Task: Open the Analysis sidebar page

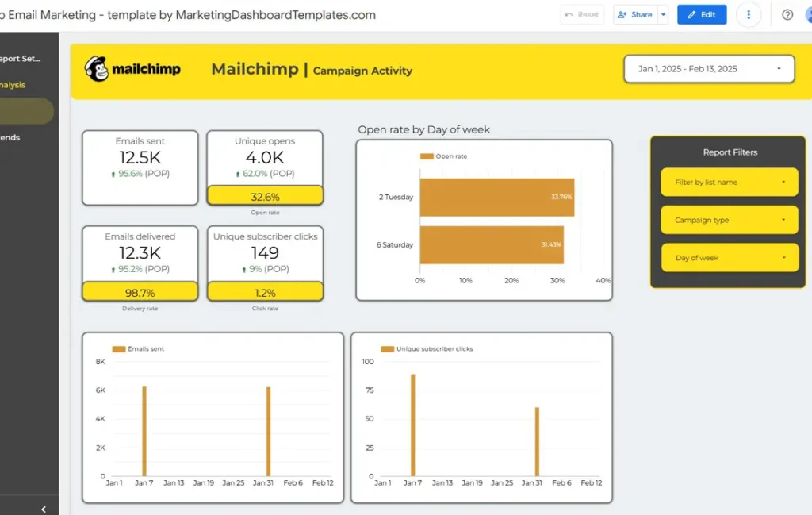Action: point(13,84)
